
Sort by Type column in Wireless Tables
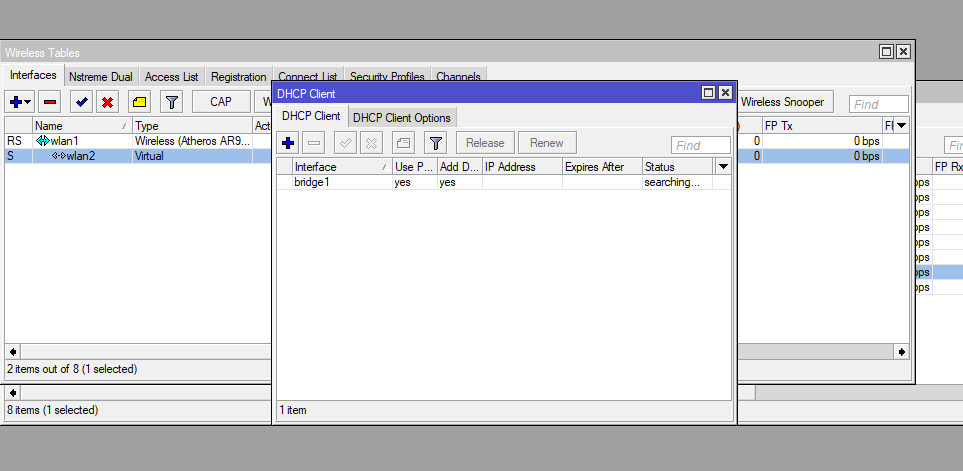192,126
